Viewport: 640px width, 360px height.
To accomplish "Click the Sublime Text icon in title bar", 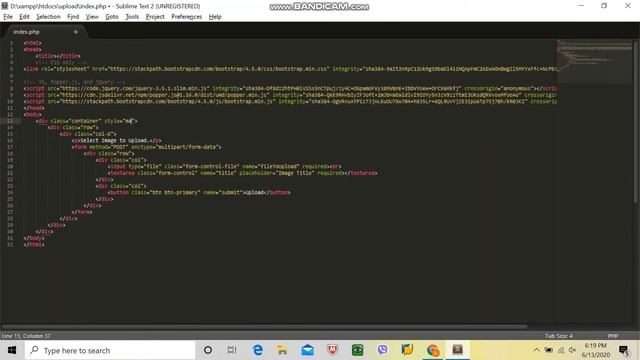I will [5, 6].
